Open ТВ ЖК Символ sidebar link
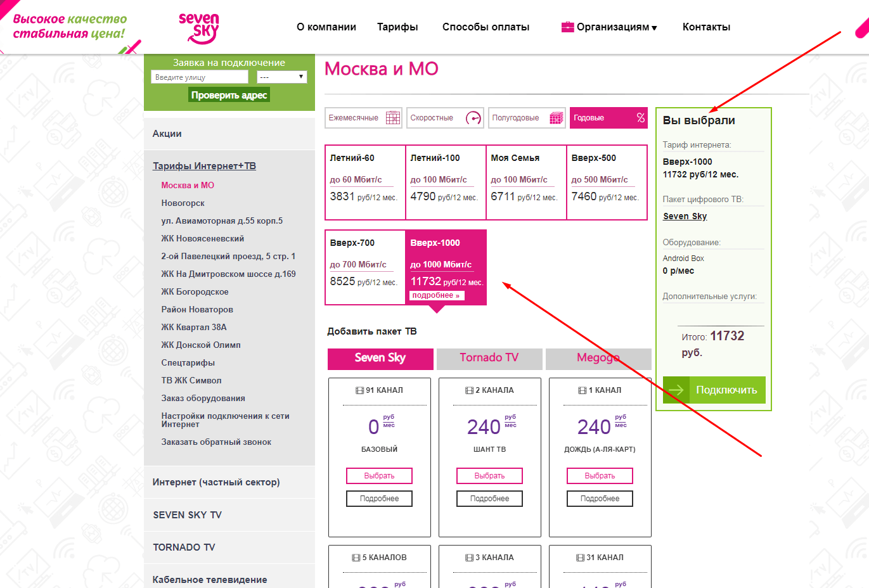 click(191, 381)
